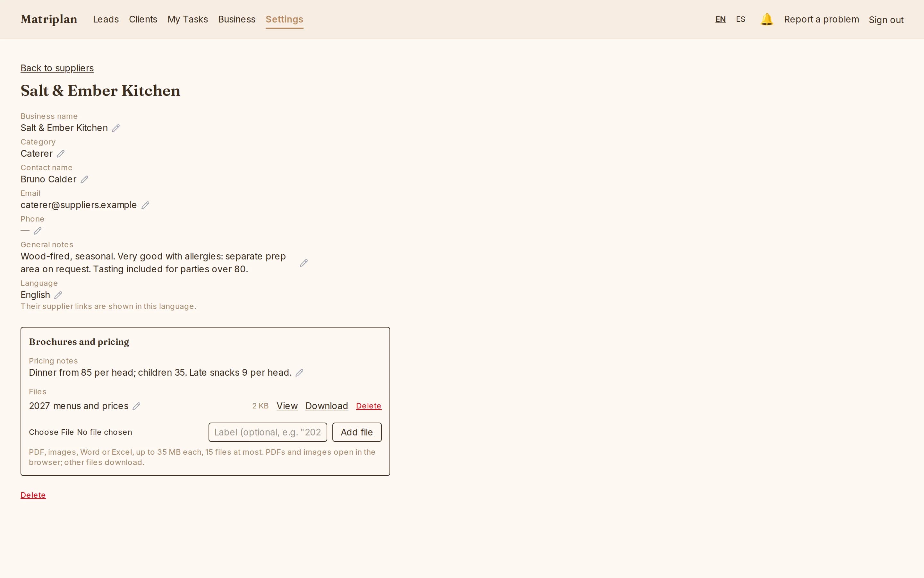Edit the caterer@suppliers.example email address
Screen dimensions: 924x578
145,205
